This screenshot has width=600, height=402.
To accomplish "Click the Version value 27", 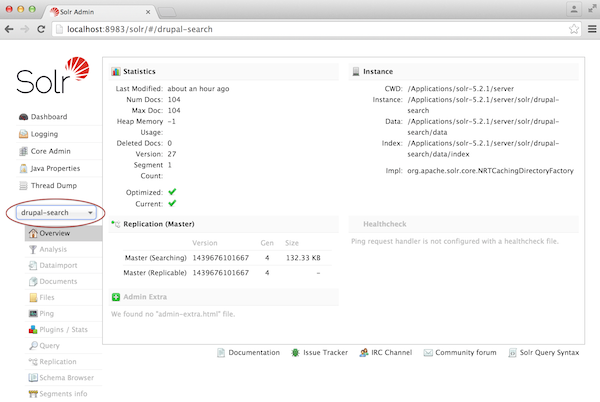I will (172, 154).
